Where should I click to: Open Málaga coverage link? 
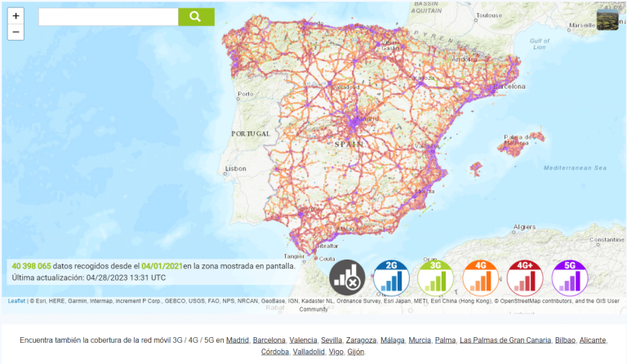[x=392, y=340]
